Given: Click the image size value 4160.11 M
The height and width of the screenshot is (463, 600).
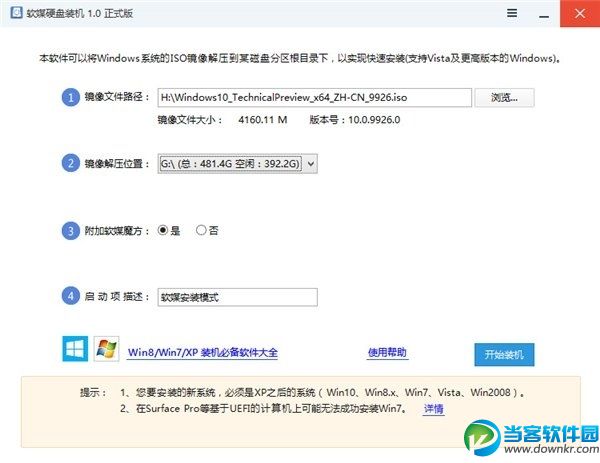Looking at the screenshot, I should 262,120.
